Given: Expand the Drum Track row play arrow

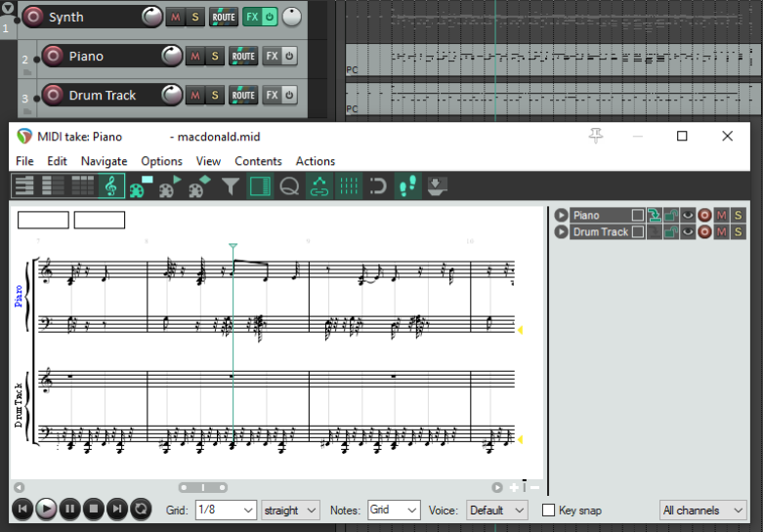Looking at the screenshot, I should coord(561,232).
